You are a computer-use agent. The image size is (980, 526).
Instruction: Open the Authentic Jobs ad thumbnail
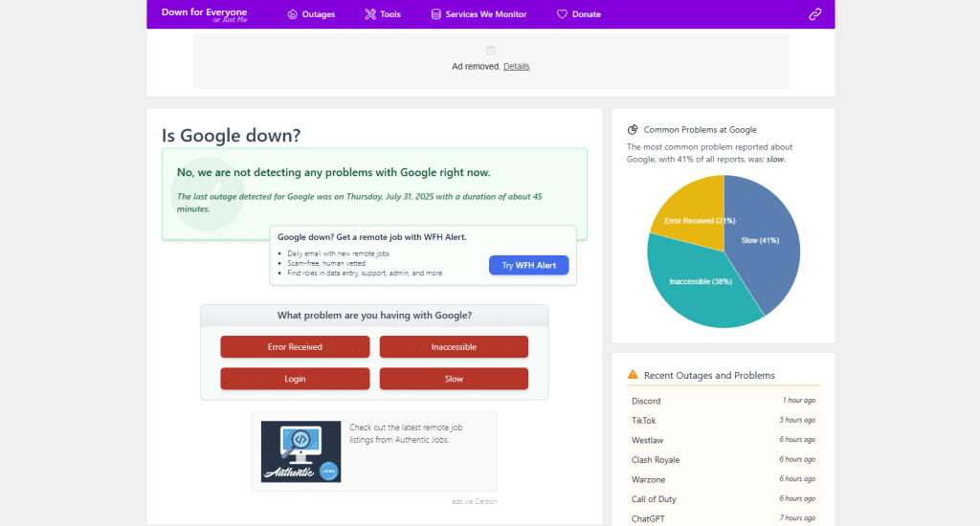[x=301, y=451]
